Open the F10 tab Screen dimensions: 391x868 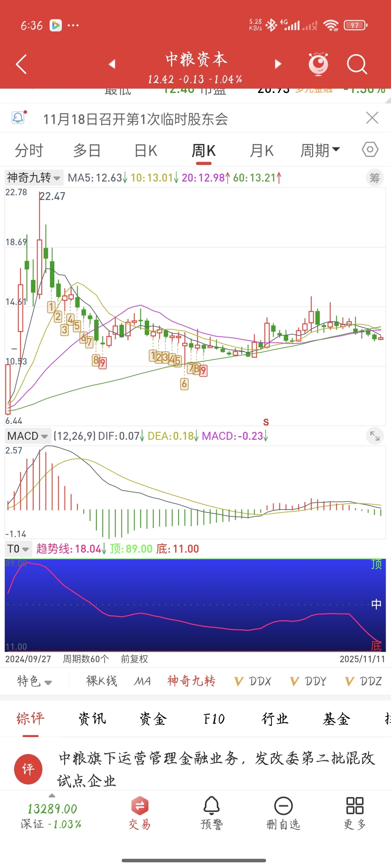[214, 719]
